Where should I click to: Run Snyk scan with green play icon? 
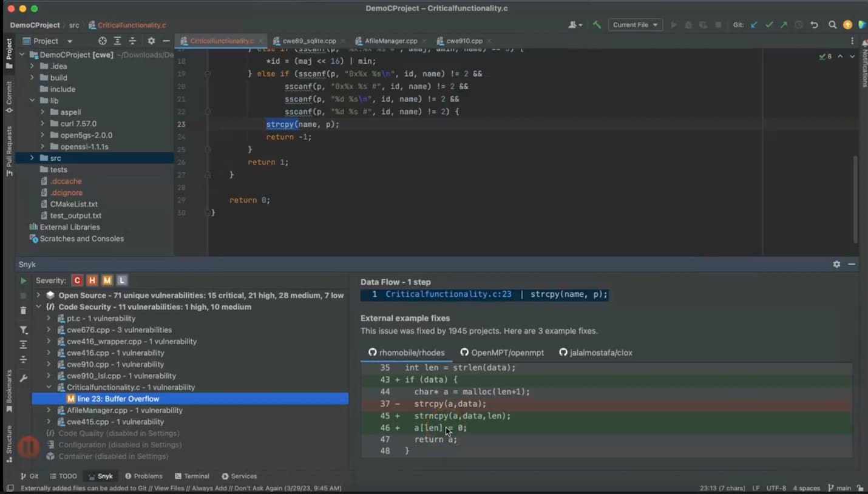23,281
